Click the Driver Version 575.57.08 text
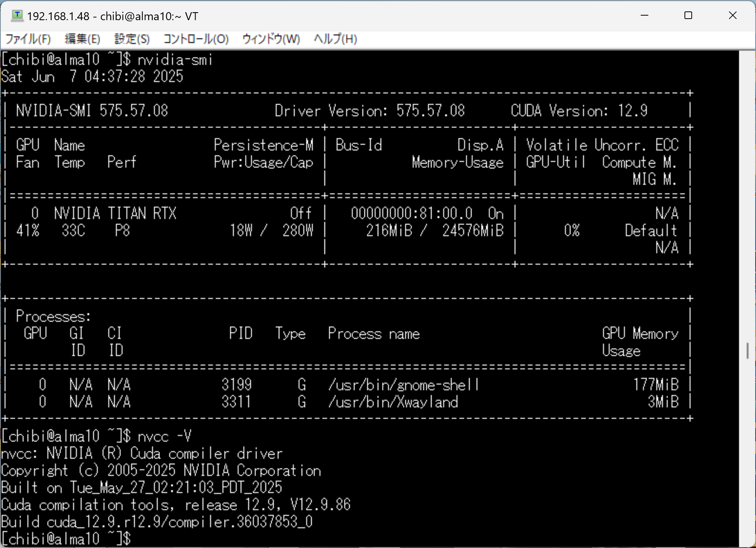The width and height of the screenshot is (756, 548). (x=369, y=111)
